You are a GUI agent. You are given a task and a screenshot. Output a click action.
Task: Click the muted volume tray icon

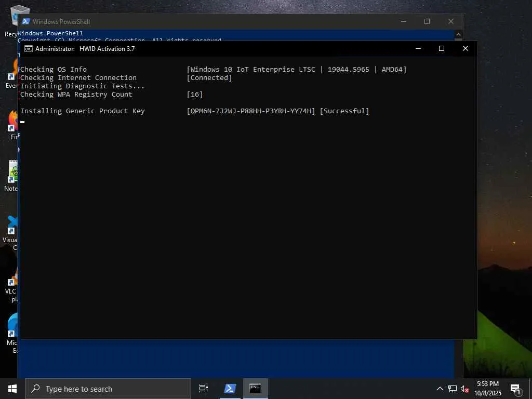point(464,389)
